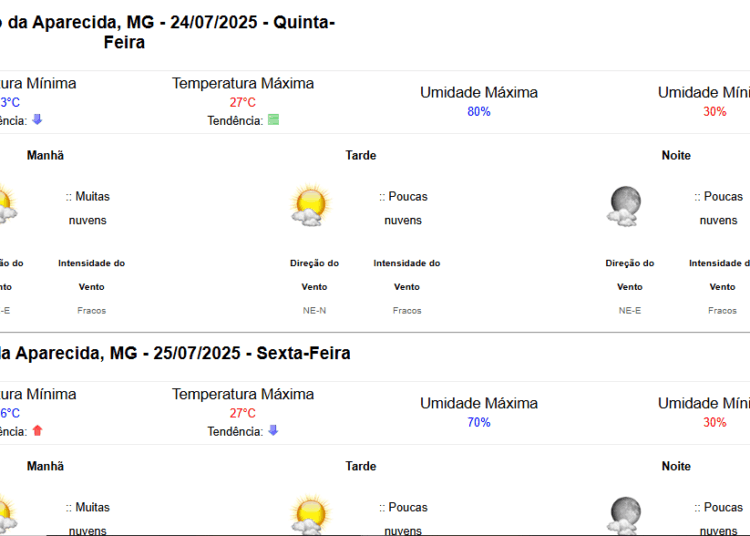Click the 25/07 afternoon sun icon

tap(310, 515)
